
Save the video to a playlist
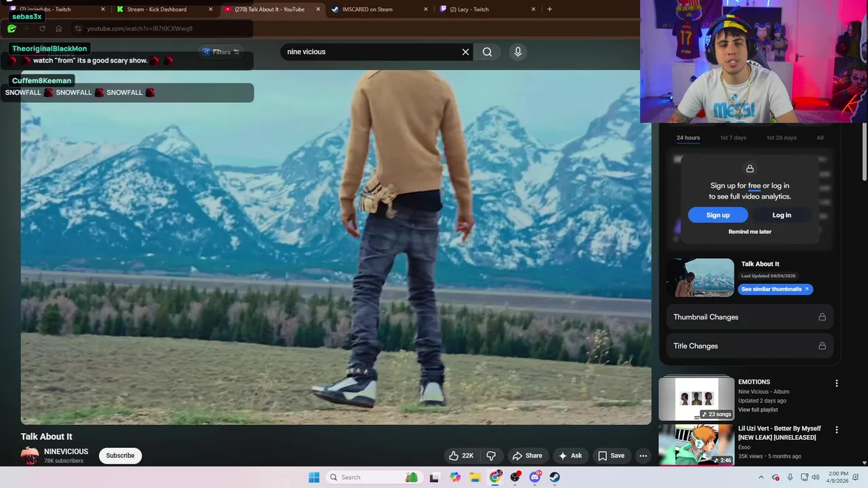pyautogui.click(x=610, y=455)
